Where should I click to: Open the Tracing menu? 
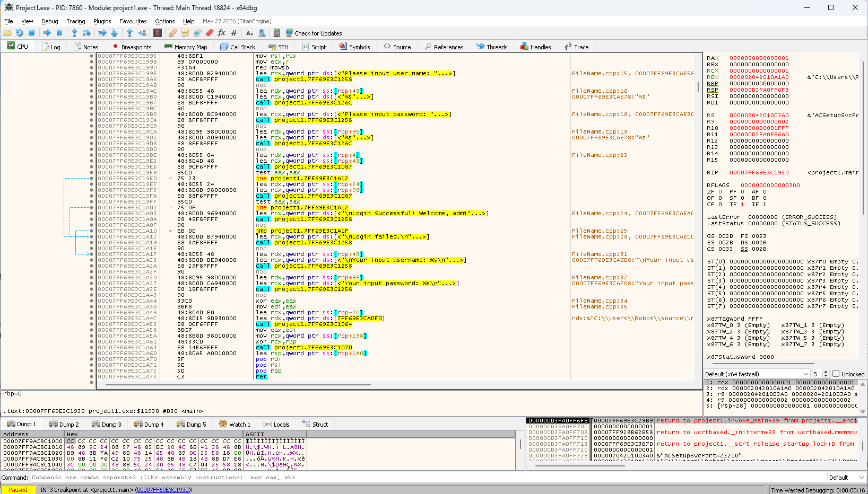point(76,21)
